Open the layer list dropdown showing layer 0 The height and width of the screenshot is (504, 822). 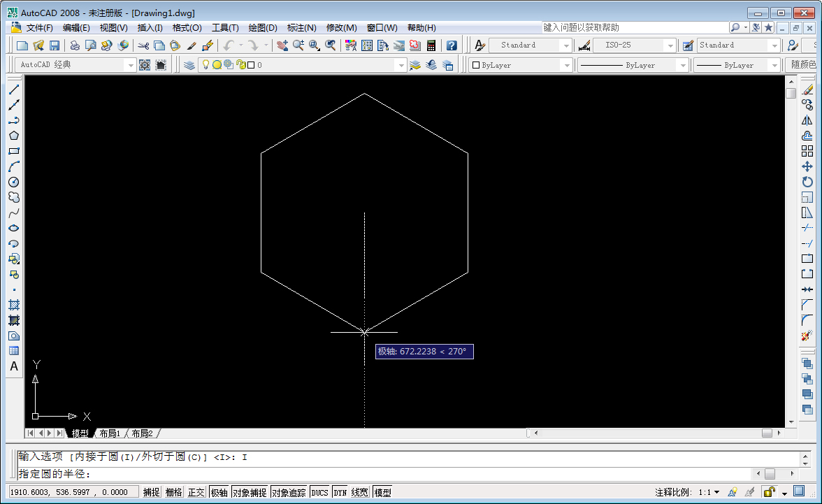(401, 65)
